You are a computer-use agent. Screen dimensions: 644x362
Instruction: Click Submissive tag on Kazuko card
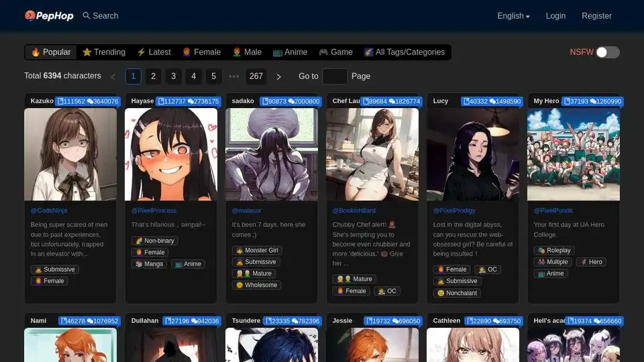pos(54,269)
